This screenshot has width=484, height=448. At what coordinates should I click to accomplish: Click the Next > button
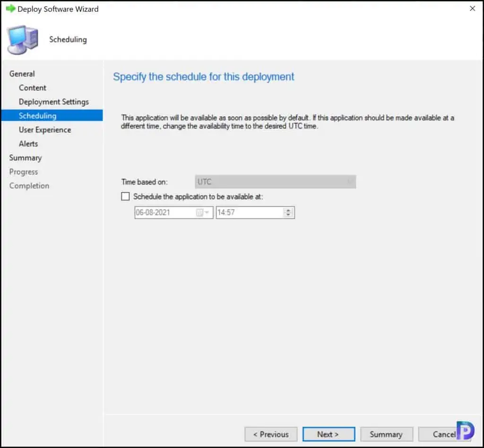329,434
